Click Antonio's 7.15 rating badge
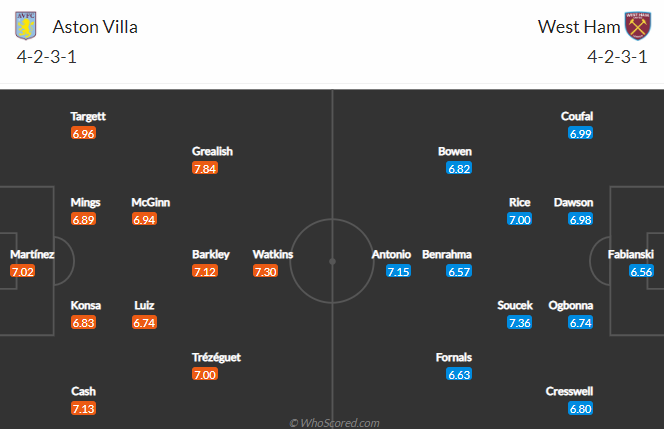The height and width of the screenshot is (429, 664). point(398,271)
